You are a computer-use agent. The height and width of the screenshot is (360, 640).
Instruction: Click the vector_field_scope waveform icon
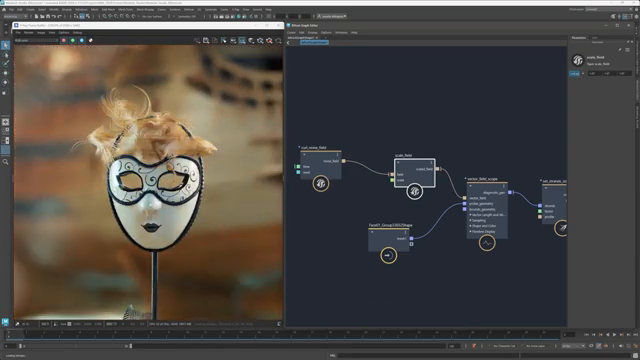click(487, 243)
